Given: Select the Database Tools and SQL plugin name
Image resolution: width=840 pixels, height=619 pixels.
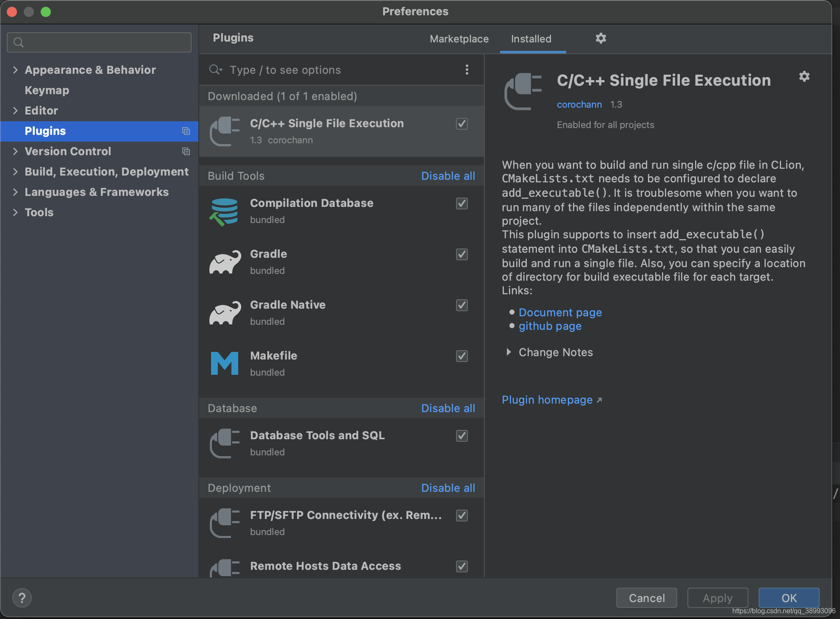Looking at the screenshot, I should (x=317, y=435).
